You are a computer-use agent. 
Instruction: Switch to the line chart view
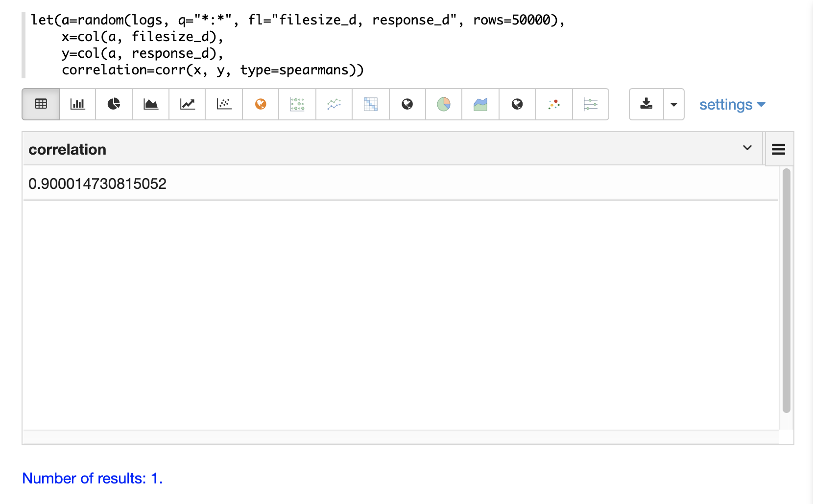[x=187, y=104]
